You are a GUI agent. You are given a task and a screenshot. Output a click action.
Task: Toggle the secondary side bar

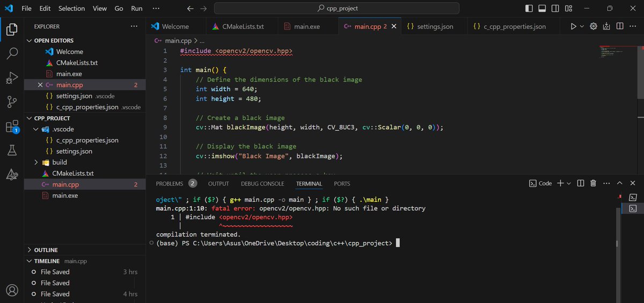[555, 9]
